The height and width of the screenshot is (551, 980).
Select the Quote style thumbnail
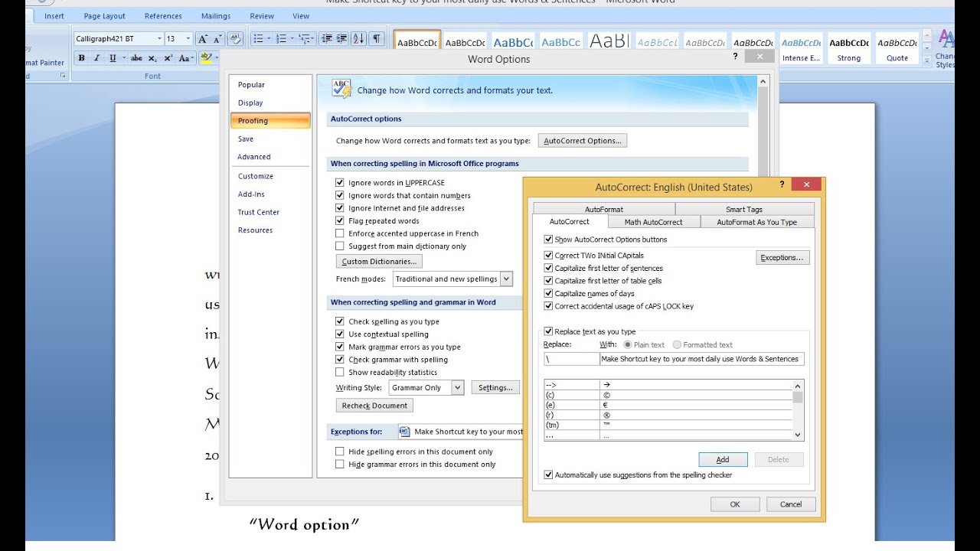[897, 49]
